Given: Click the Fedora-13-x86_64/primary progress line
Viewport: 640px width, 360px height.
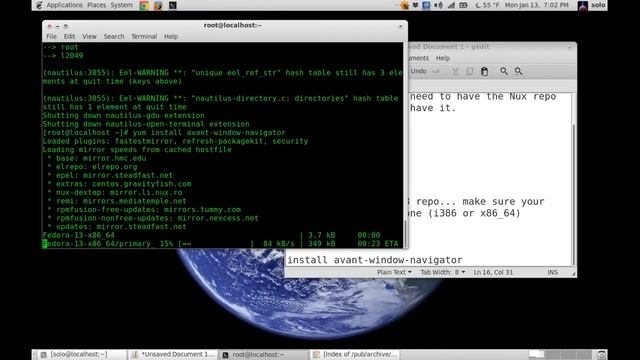Looking at the screenshot, I should point(220,244).
